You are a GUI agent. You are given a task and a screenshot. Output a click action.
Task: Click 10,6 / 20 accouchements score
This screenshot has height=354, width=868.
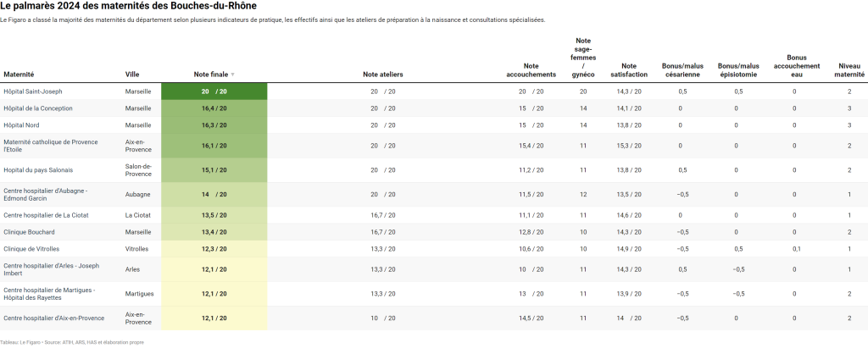(x=531, y=249)
